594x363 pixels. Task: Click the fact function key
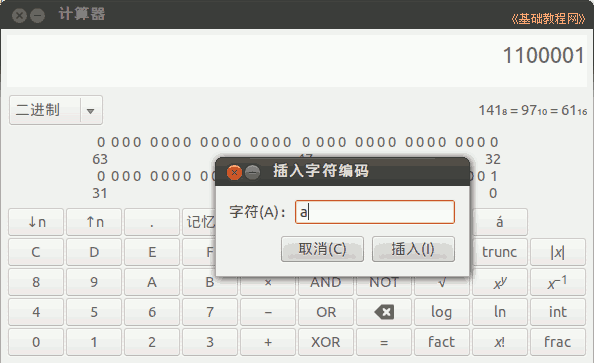tap(442, 342)
